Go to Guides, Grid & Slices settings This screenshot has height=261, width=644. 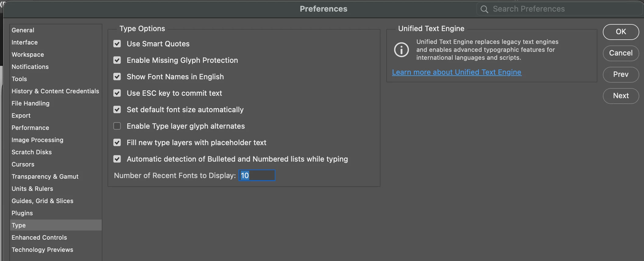42,201
